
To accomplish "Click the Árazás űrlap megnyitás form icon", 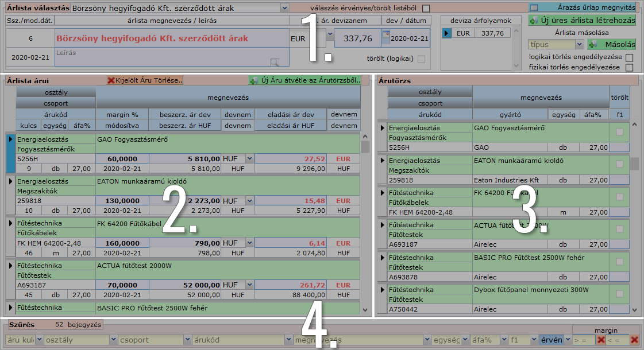I will tap(534, 7).
